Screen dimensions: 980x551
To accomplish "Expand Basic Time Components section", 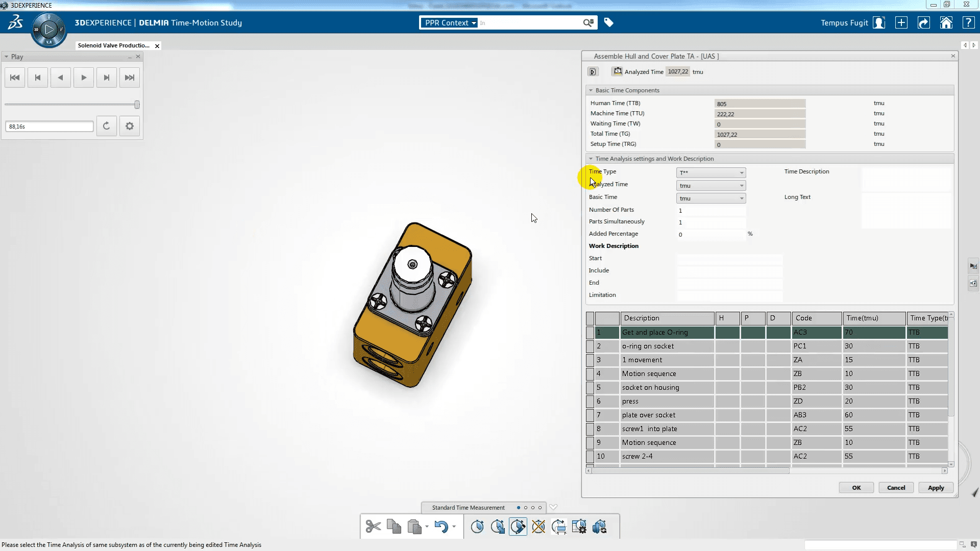I will [x=592, y=89].
